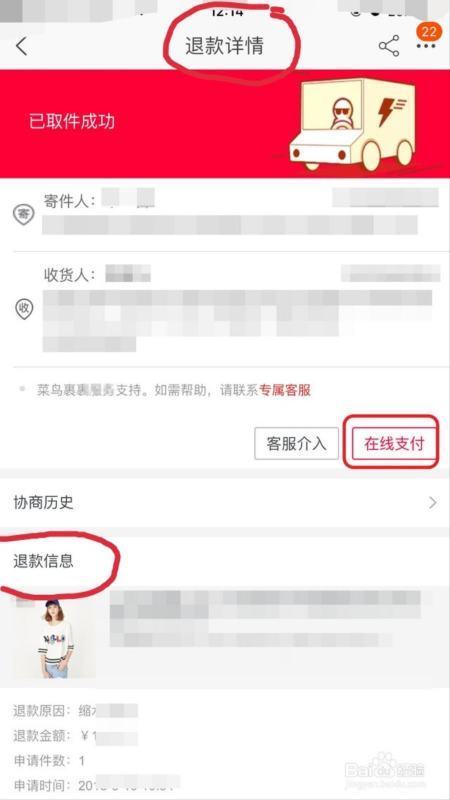Tap the recipient 收 location icon
450x800 pixels.
[23, 309]
